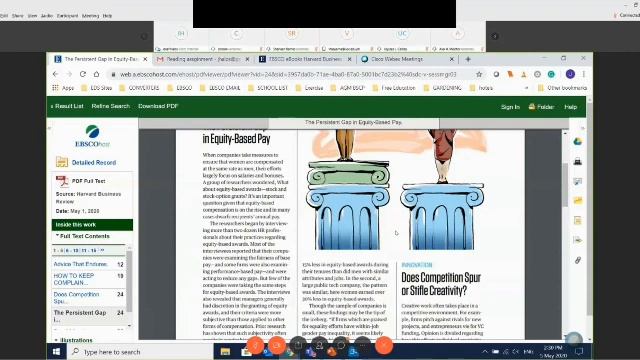Screen dimensions: 640x360
Task: Switch to The Persistent Gap in Equity tab
Action: point(100,59)
